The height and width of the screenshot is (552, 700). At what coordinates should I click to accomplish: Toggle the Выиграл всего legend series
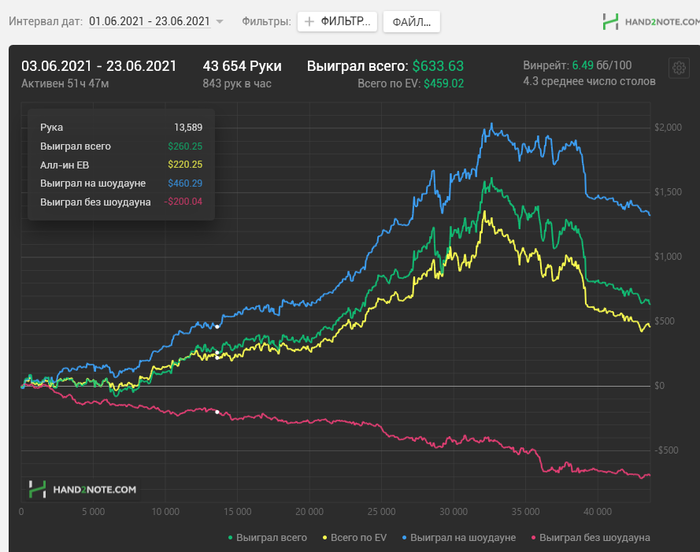point(267,538)
